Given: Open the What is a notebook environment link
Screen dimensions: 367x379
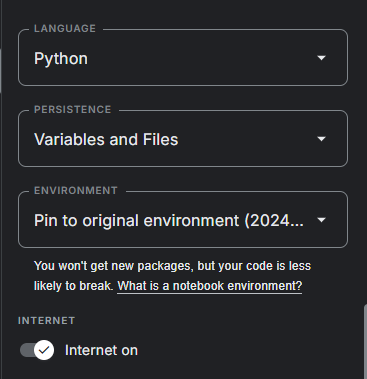Looking at the screenshot, I should pos(209,286).
